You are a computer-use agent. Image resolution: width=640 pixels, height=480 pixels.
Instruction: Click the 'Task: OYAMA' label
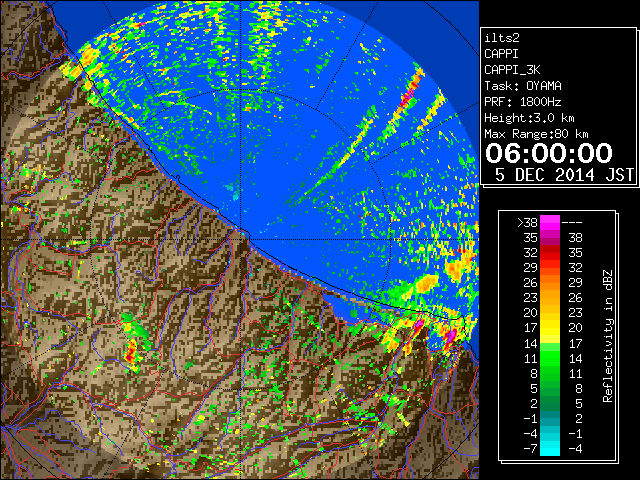[523, 86]
